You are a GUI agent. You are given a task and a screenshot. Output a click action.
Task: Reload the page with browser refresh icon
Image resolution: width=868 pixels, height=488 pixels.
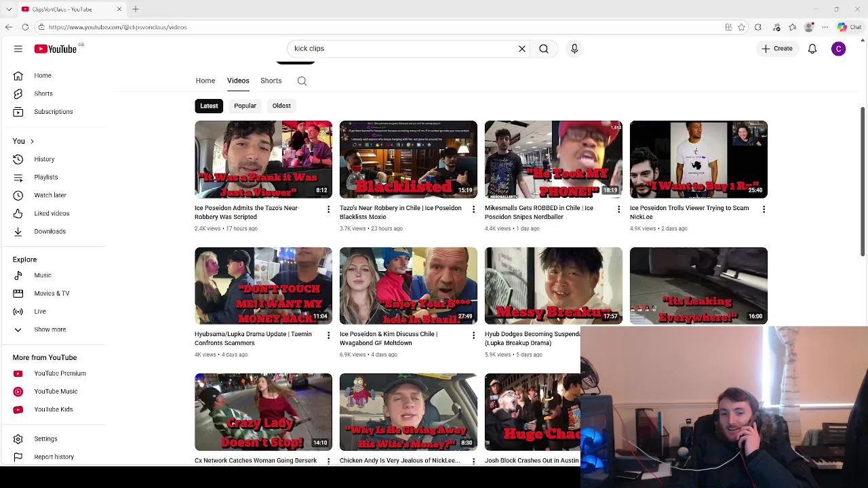click(25, 27)
